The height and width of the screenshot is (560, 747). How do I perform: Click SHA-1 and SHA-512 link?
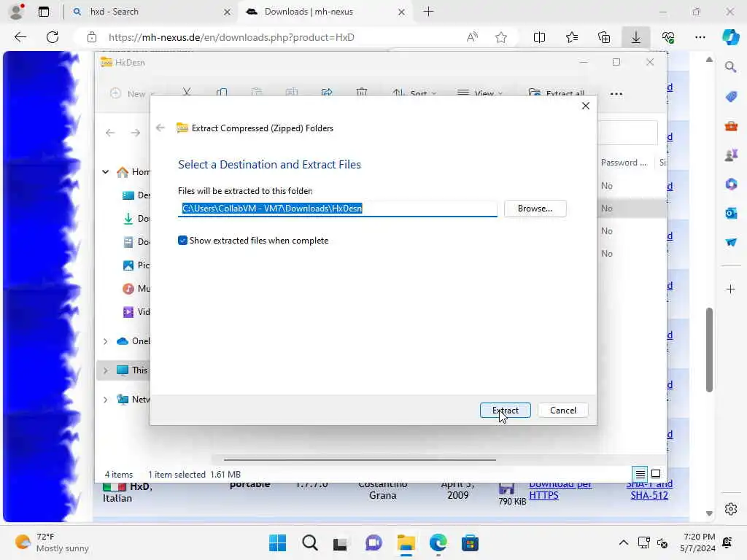pos(649,489)
